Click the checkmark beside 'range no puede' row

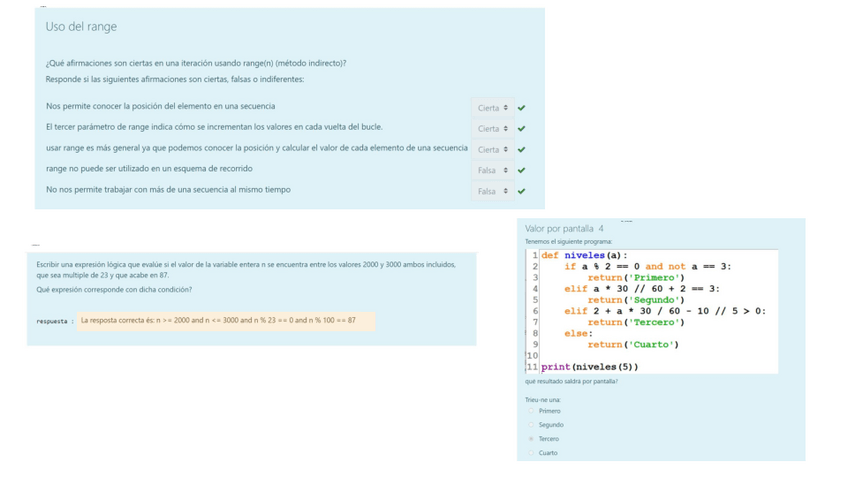(x=522, y=171)
